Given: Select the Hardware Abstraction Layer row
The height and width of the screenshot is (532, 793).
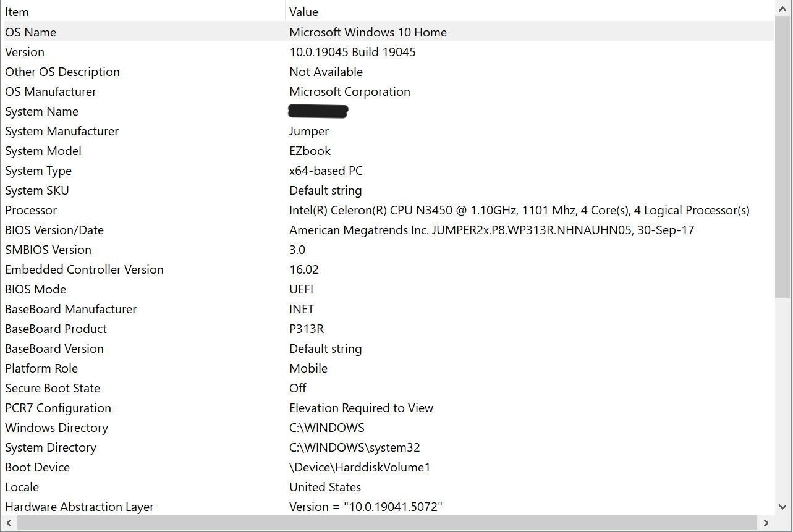Looking at the screenshot, I should coord(387,507).
